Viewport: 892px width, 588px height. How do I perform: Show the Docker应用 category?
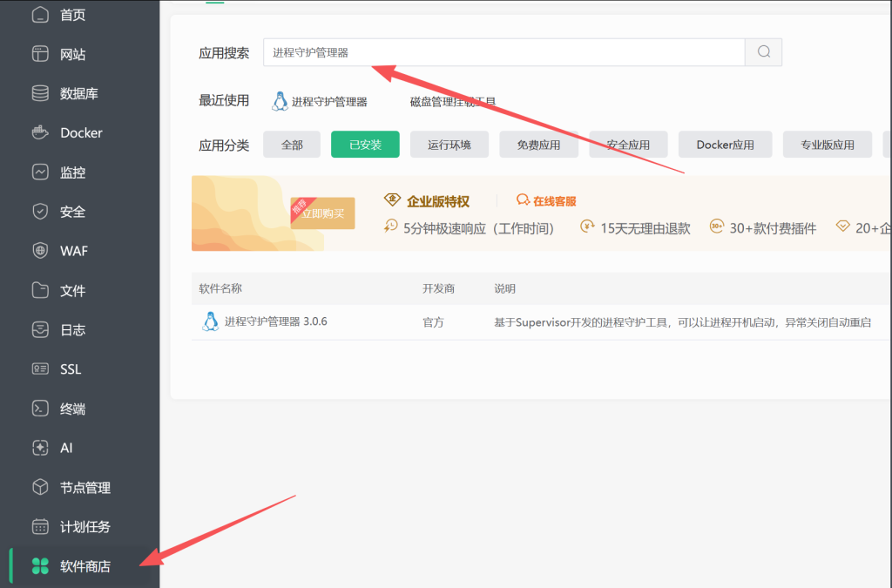click(x=726, y=145)
